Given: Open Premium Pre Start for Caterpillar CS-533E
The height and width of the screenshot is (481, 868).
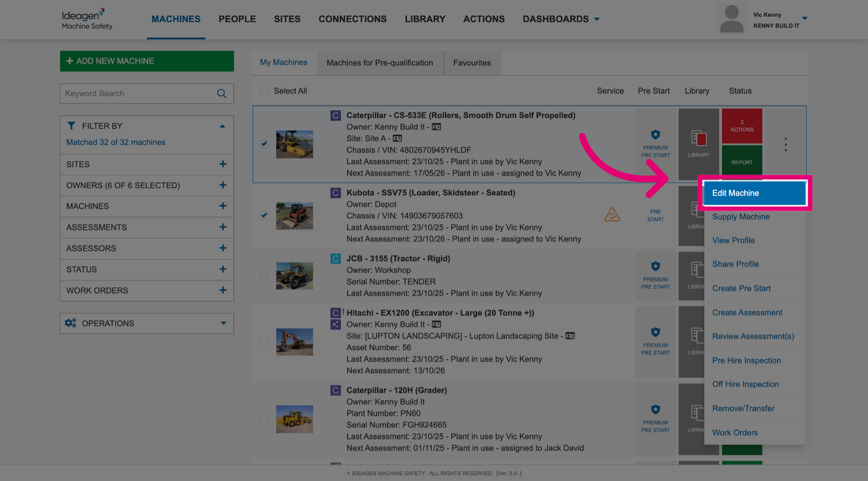Looking at the screenshot, I should (656, 144).
